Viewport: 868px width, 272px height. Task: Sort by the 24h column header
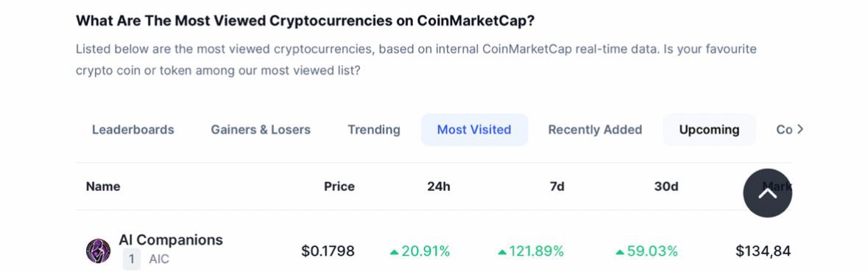click(439, 186)
